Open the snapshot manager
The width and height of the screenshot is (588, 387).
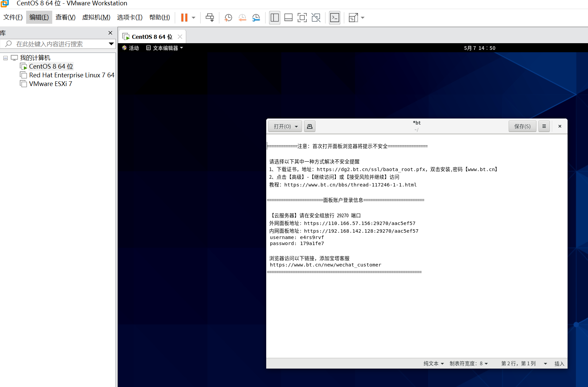click(x=256, y=18)
